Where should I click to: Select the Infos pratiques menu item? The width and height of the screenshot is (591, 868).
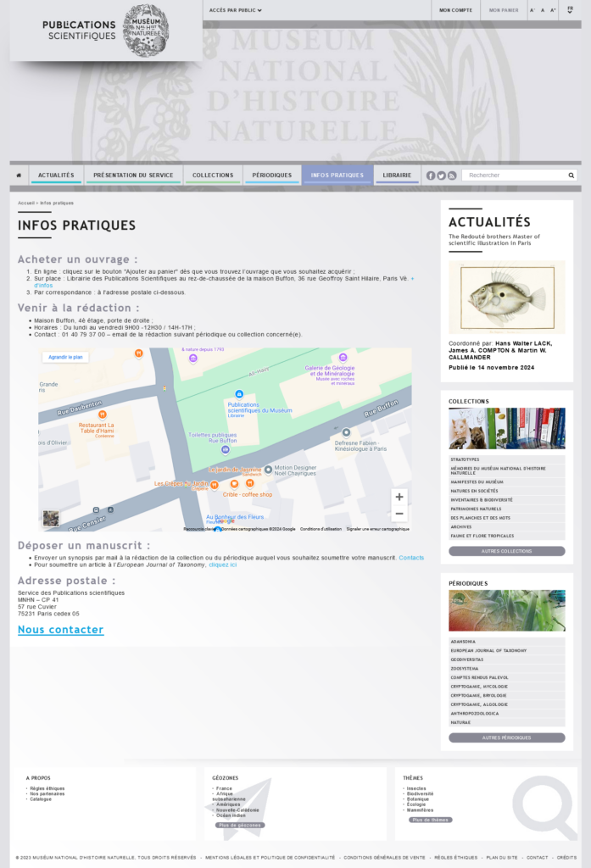coord(337,175)
